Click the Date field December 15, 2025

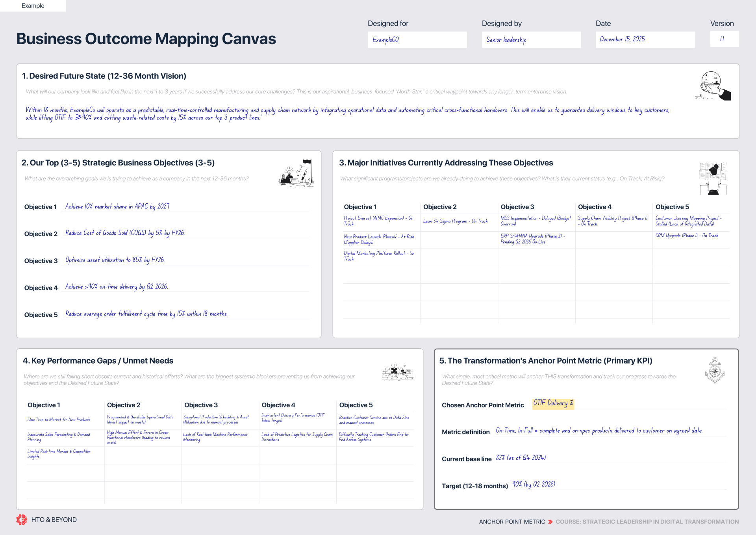click(x=645, y=39)
